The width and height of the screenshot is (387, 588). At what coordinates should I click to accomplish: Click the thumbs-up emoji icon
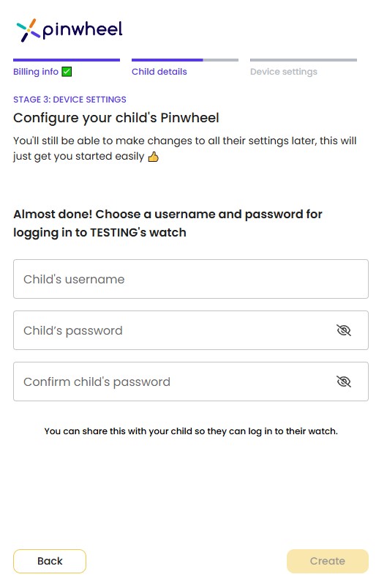[x=153, y=157]
